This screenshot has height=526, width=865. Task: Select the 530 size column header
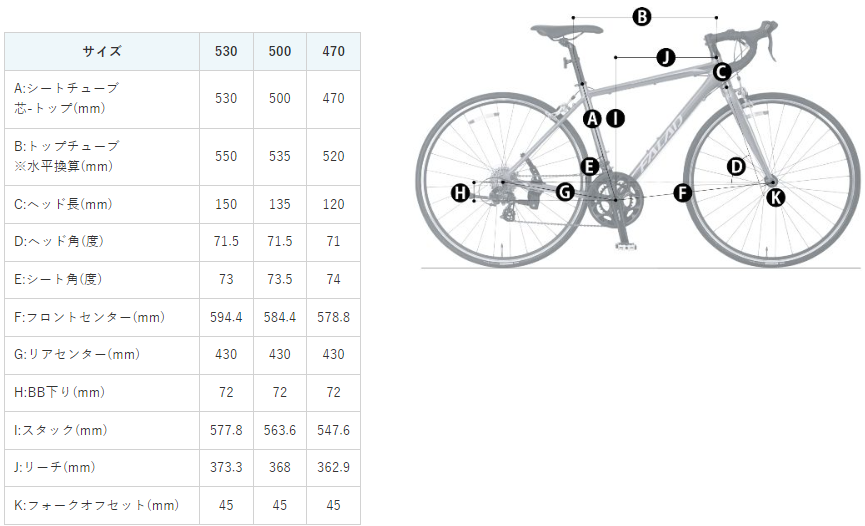(x=226, y=51)
